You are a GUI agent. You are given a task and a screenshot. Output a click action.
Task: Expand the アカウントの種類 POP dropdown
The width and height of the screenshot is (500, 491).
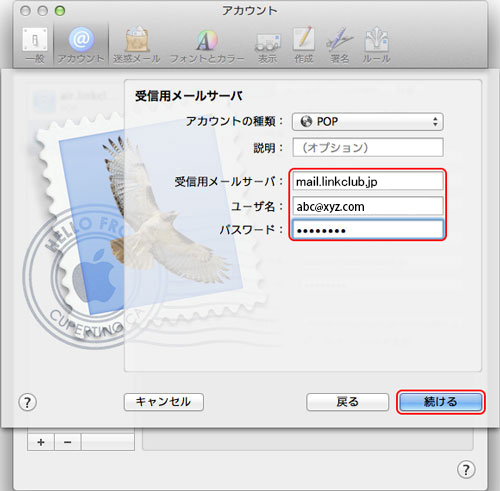click(x=368, y=122)
